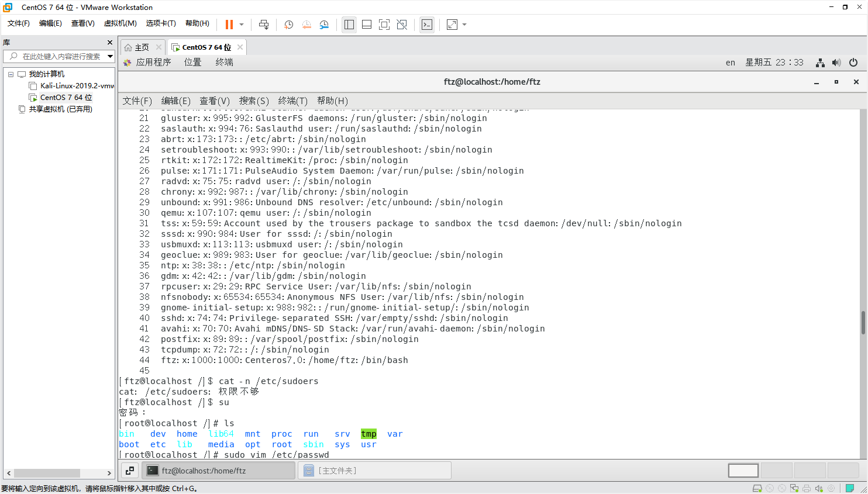
Task: Click the stretch guest display icon
Action: [452, 25]
